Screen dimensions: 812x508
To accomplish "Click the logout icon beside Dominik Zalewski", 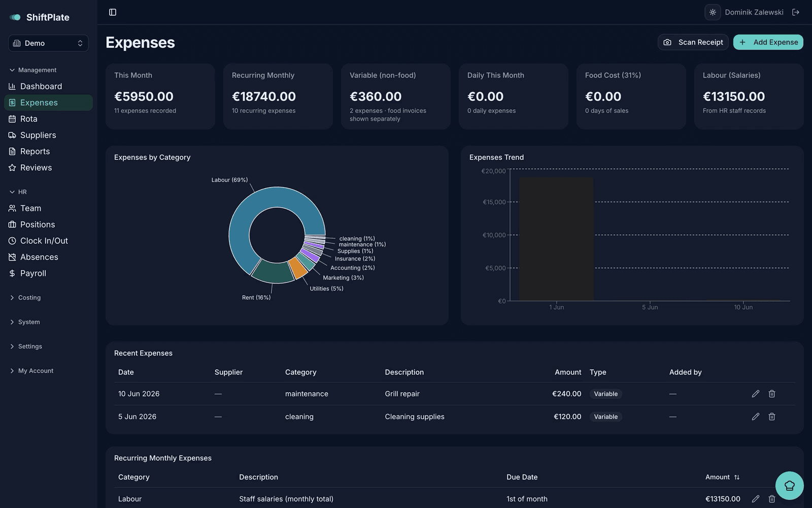I will coord(796,12).
